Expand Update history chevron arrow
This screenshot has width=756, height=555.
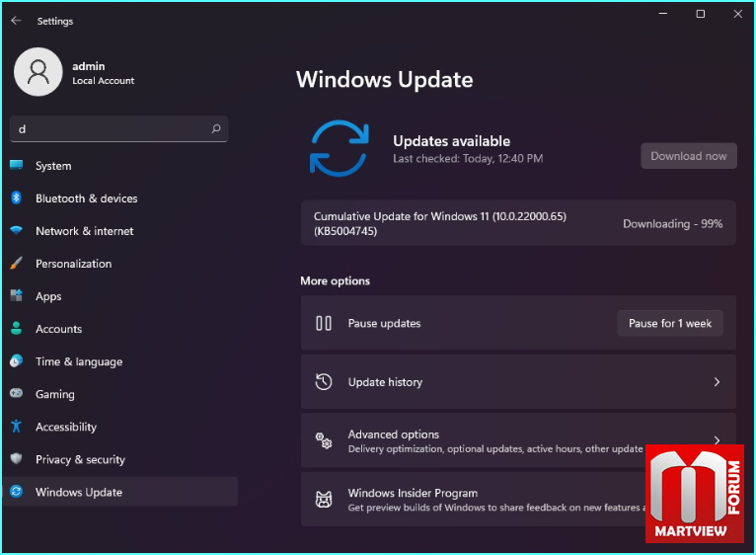[x=717, y=382]
